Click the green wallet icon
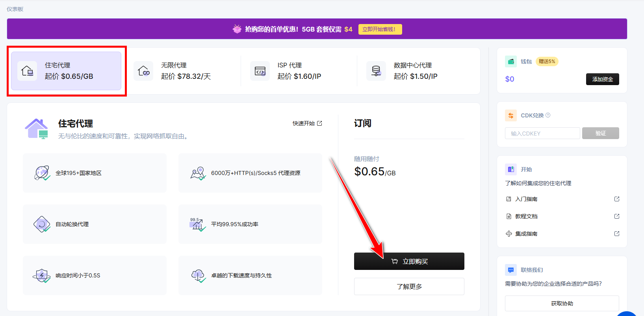 coord(511,61)
